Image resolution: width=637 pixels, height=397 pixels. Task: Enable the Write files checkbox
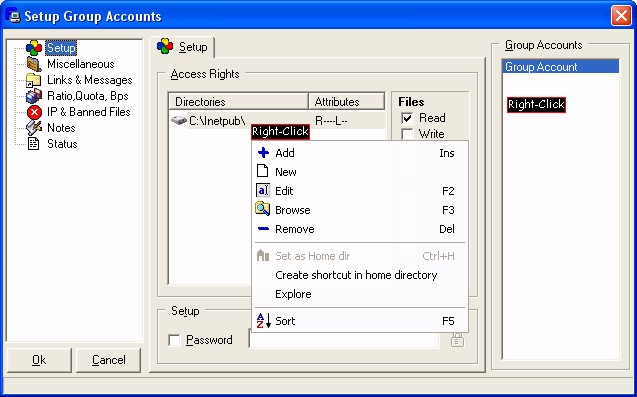click(407, 134)
